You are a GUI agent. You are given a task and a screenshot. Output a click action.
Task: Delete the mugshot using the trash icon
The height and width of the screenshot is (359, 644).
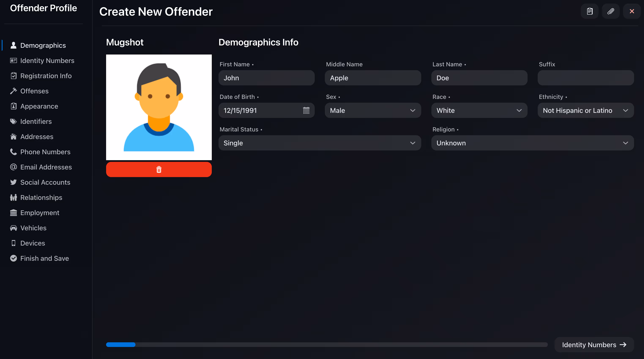pos(159,169)
